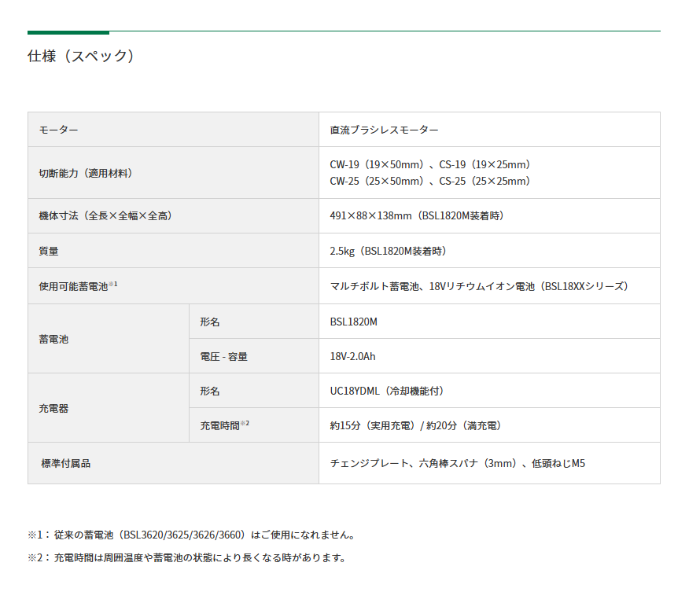Click the 充電器 category header cell
This screenshot has height=603, width=700.
[57, 407]
